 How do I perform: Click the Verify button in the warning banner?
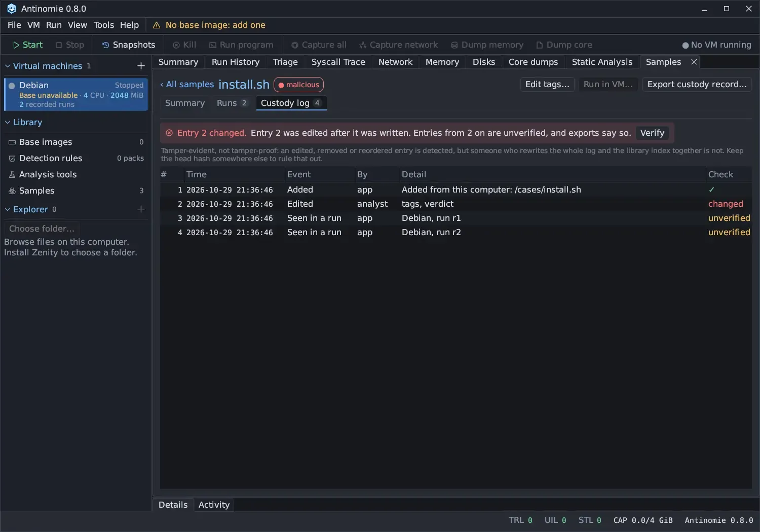click(652, 133)
